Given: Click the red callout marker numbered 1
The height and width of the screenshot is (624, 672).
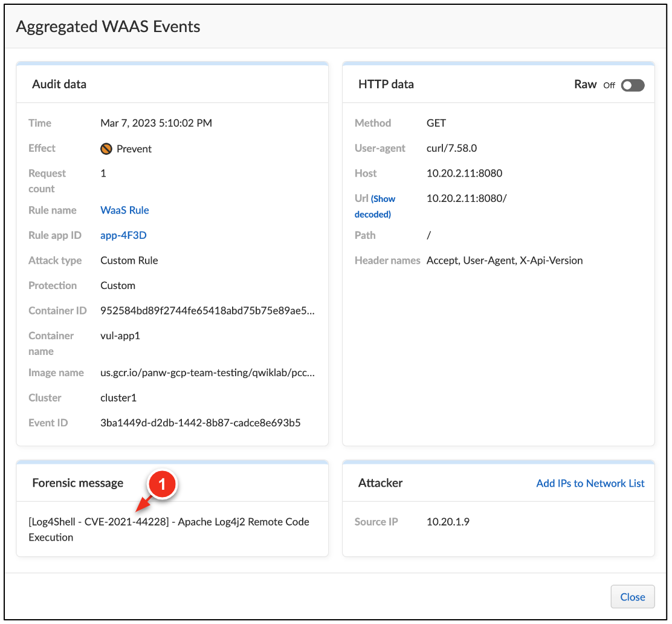Looking at the screenshot, I should tap(162, 484).
